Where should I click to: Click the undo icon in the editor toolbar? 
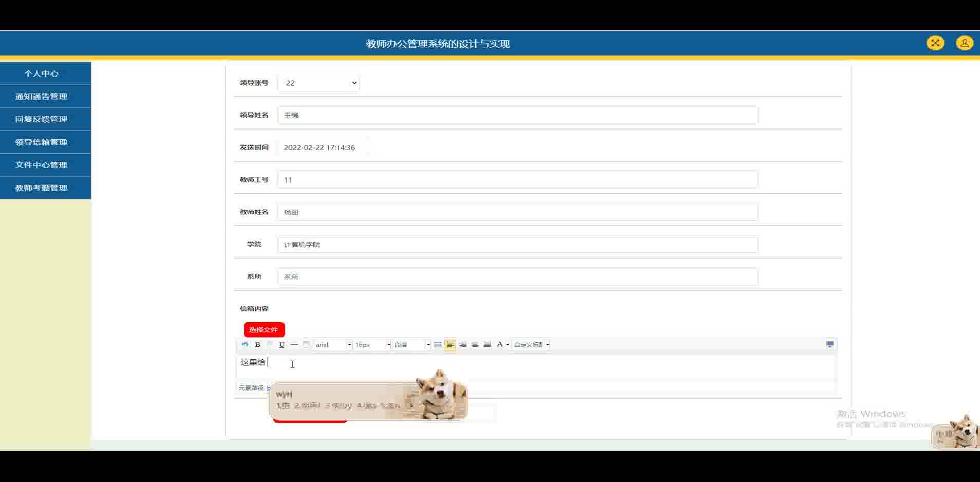[245, 345]
